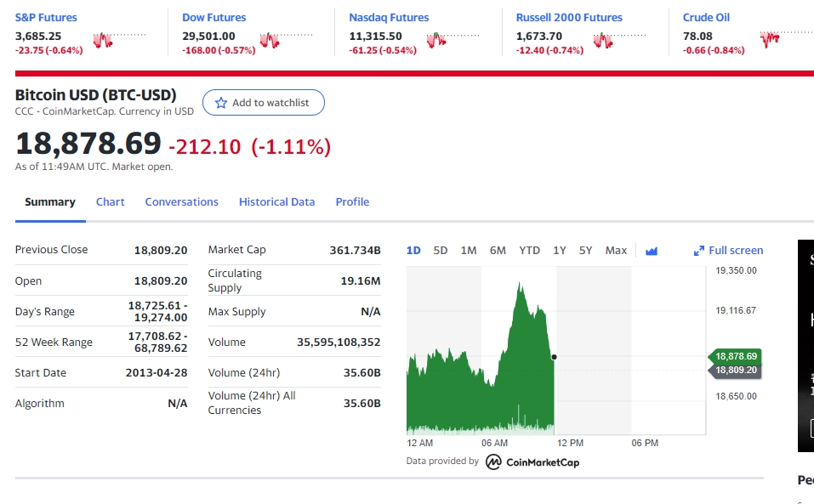Click the Crude Oil sparkline chart
The height and width of the screenshot is (504, 814).
787,40
